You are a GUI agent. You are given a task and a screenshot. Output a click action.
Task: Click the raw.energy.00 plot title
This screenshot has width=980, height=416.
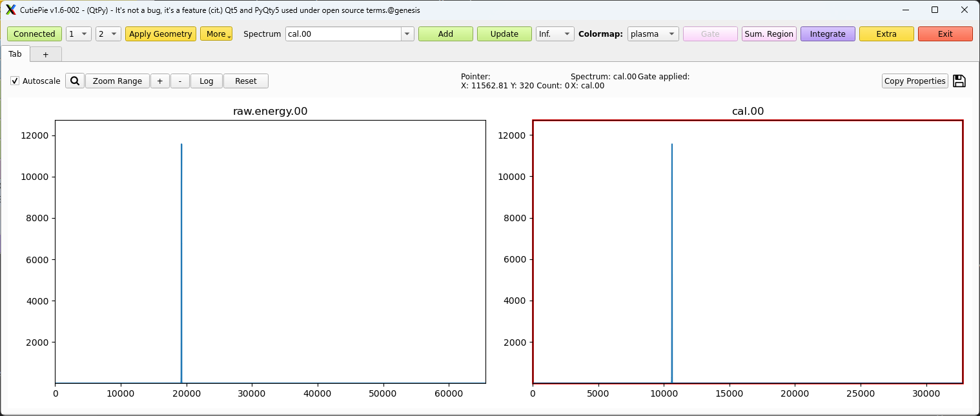[x=270, y=111]
